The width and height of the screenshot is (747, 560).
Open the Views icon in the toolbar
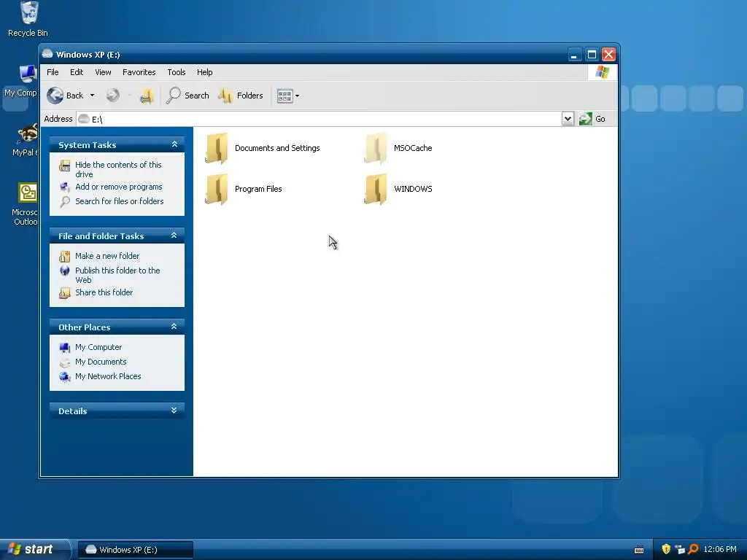click(285, 96)
